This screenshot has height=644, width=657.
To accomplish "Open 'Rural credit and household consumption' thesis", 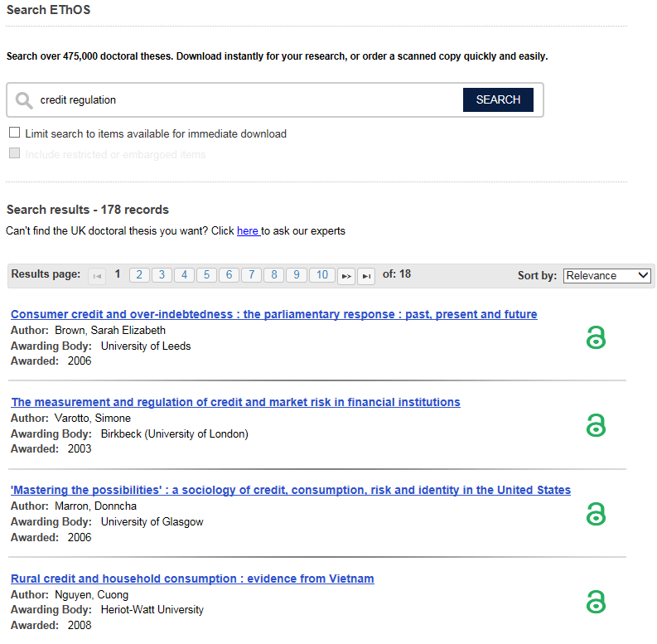I will click(192, 579).
